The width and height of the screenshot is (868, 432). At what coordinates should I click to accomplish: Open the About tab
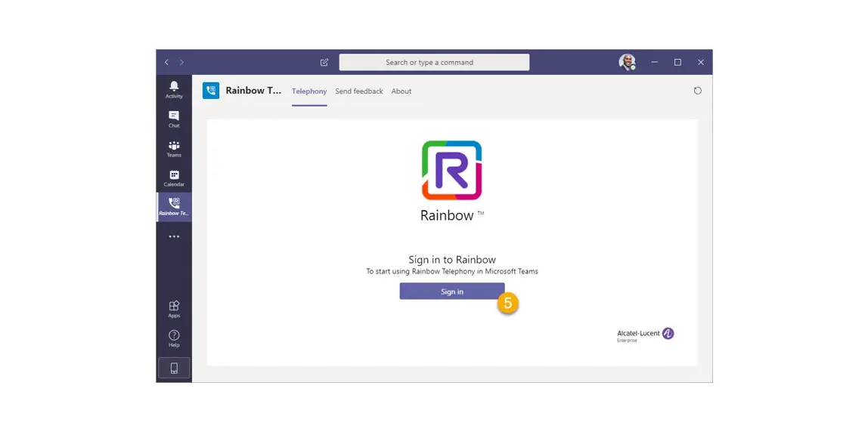401,91
